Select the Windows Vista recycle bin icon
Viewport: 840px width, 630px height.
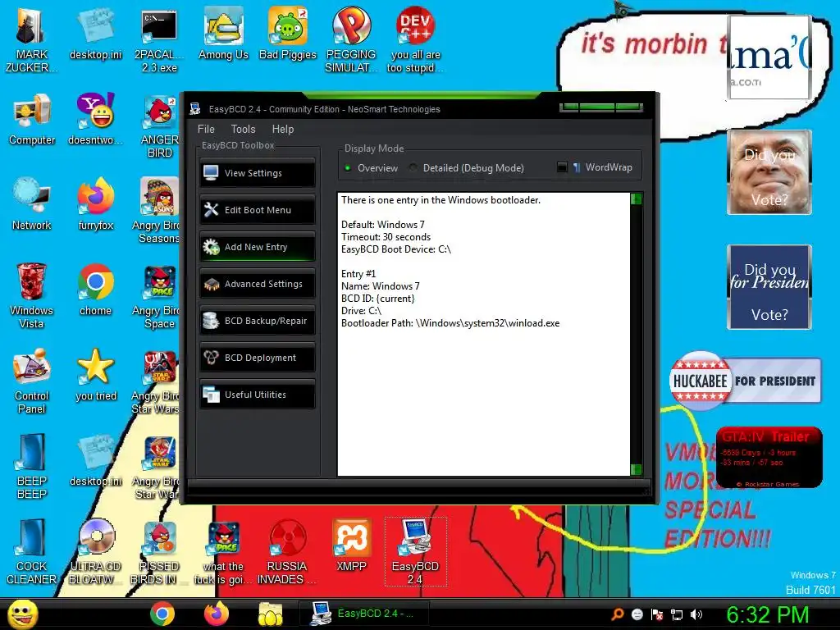pyautogui.click(x=32, y=295)
